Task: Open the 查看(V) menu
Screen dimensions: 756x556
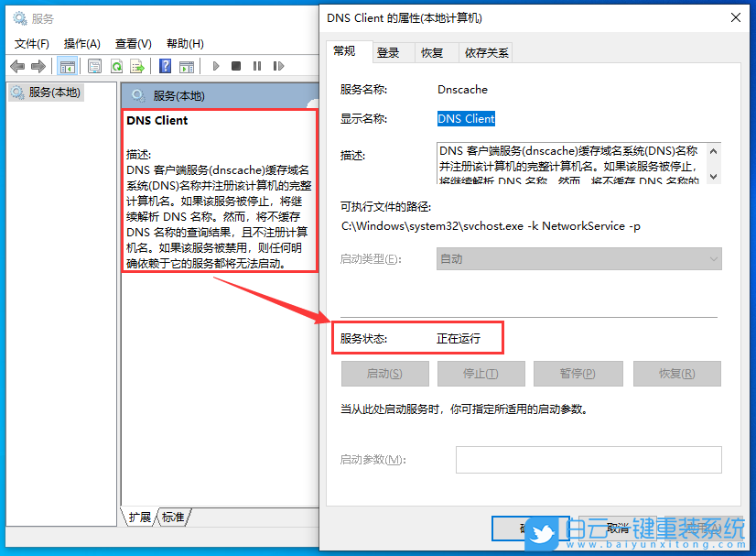Action: point(132,43)
